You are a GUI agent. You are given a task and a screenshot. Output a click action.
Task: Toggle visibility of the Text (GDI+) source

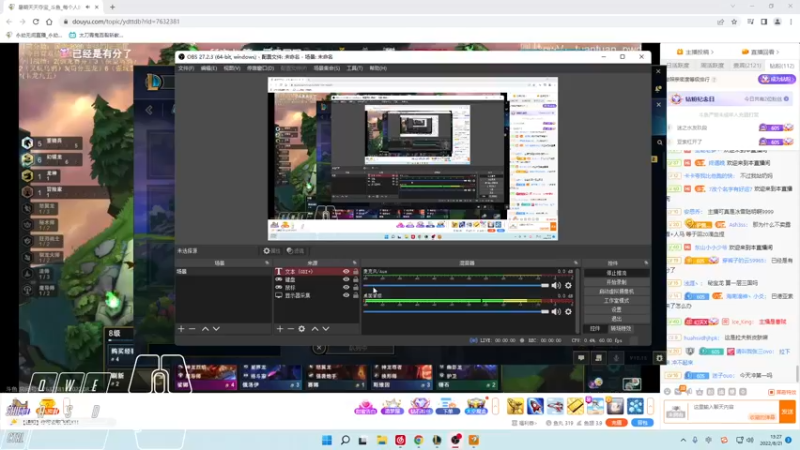[346, 271]
